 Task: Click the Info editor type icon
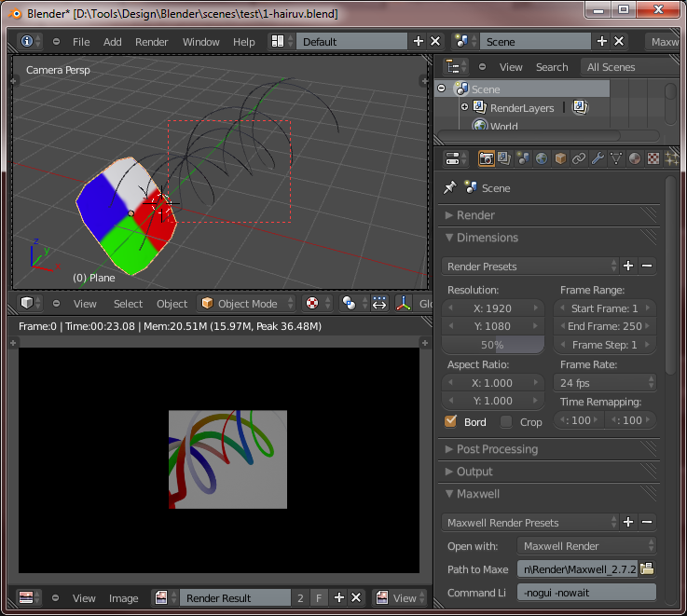coord(30,42)
